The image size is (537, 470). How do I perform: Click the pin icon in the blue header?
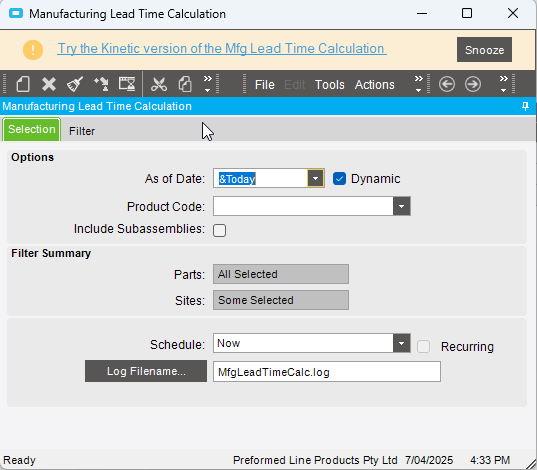(x=525, y=107)
